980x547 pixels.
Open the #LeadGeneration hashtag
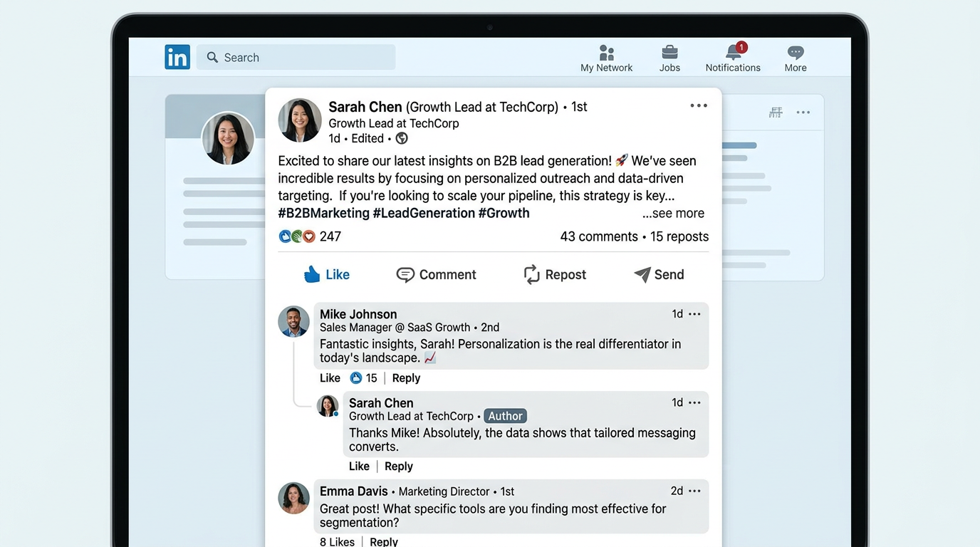[x=424, y=213]
